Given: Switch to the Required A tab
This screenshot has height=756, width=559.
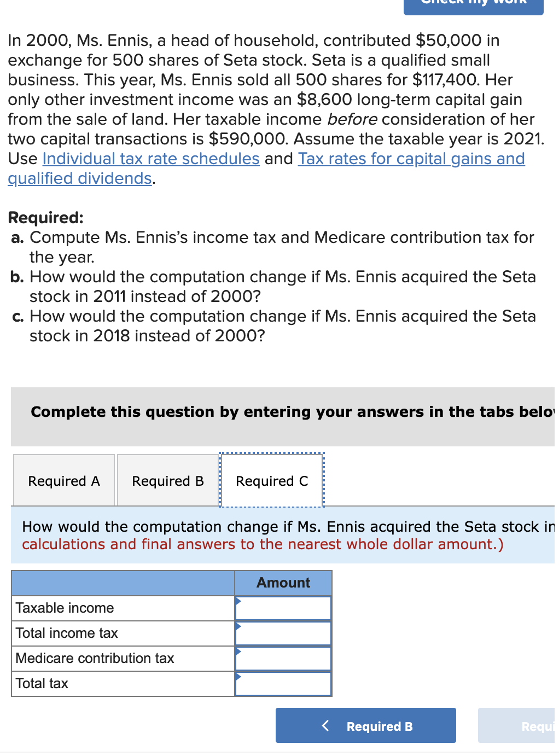Looking at the screenshot, I should [x=63, y=480].
